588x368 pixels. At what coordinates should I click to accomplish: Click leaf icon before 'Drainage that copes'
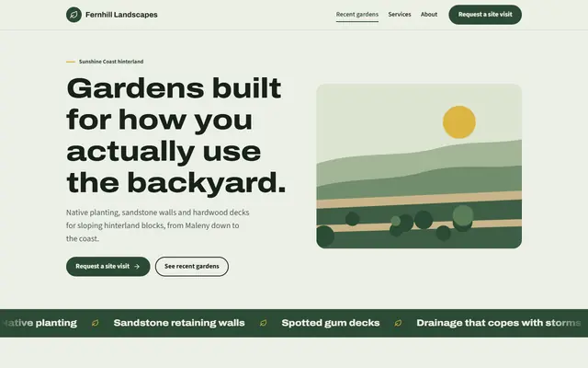point(398,323)
